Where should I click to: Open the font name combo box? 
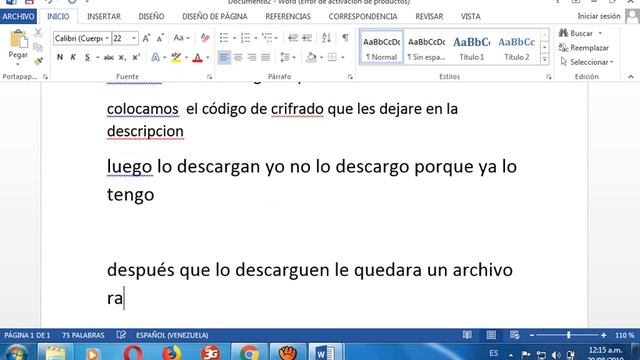(x=82, y=38)
